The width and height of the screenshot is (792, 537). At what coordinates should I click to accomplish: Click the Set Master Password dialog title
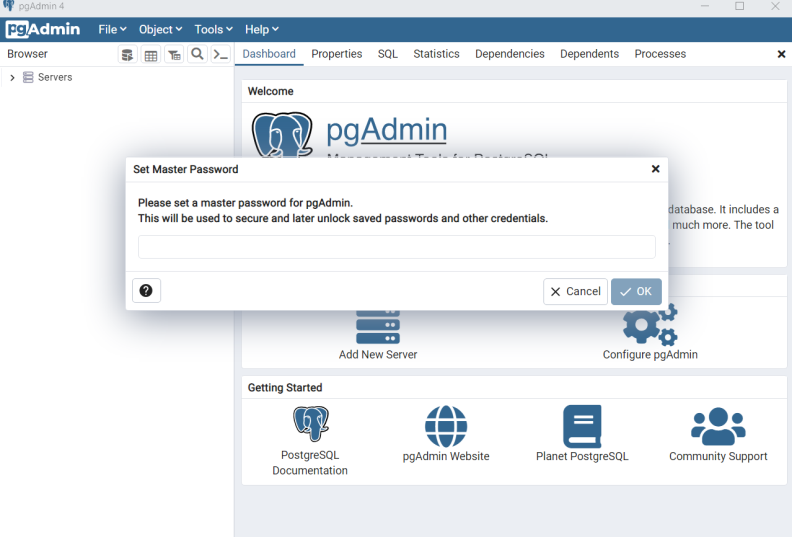(x=185, y=169)
